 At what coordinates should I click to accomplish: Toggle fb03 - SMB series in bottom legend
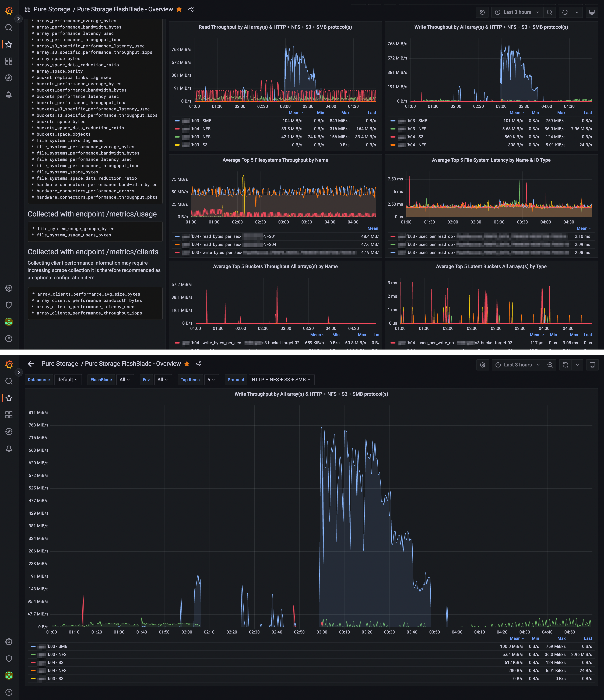(57, 646)
